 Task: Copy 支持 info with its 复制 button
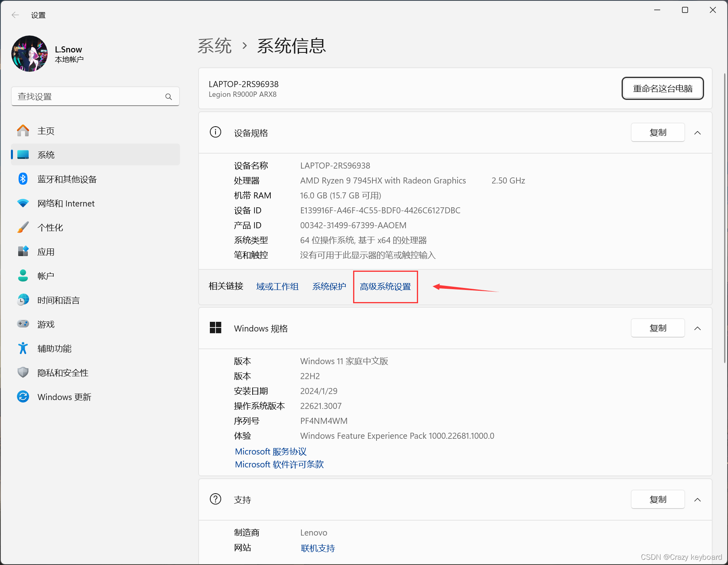coord(658,499)
